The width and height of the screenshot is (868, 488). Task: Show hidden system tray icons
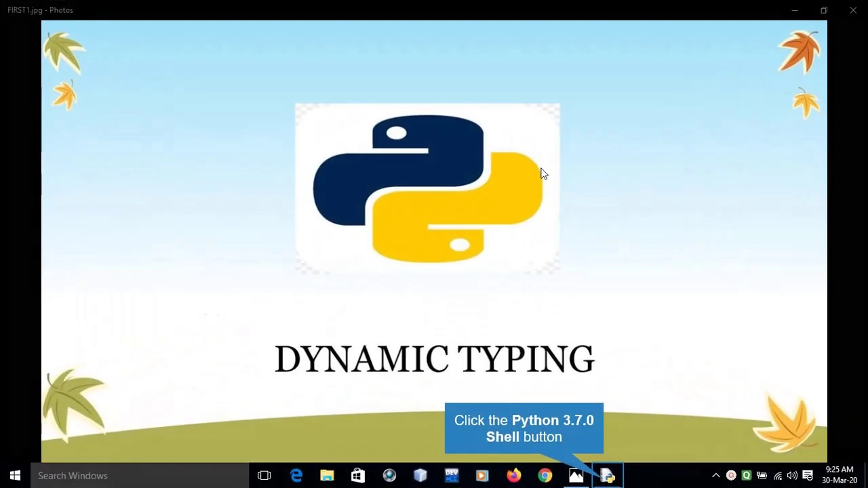pyautogui.click(x=715, y=476)
